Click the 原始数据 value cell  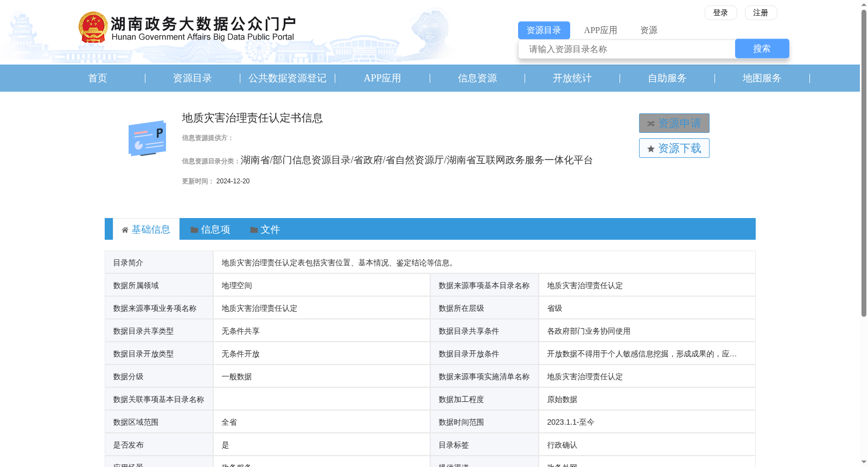(647, 399)
